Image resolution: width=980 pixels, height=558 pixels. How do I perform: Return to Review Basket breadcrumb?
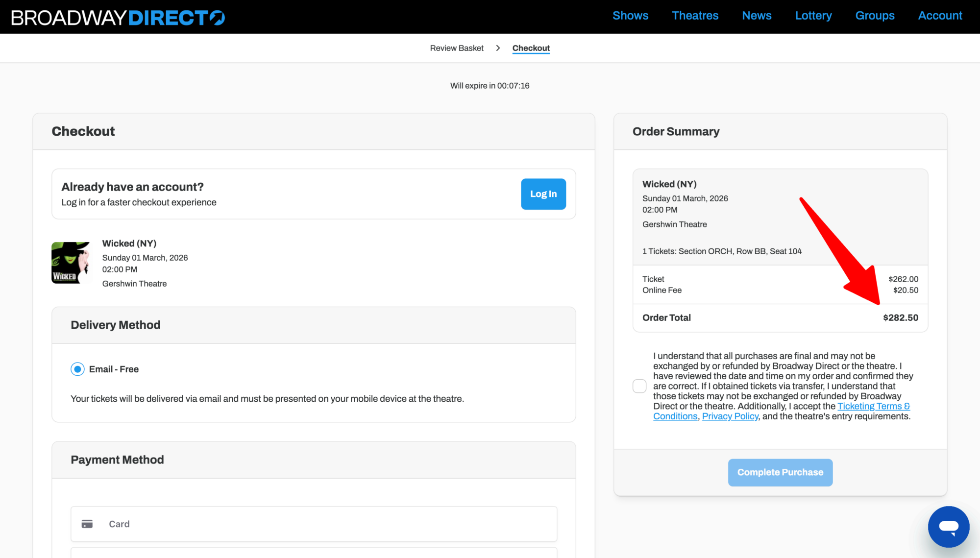coord(457,48)
